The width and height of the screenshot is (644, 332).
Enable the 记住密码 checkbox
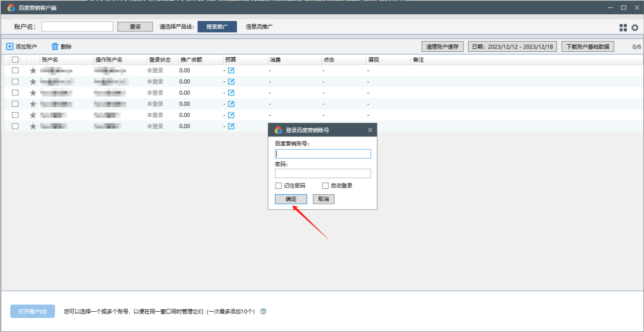[278, 185]
